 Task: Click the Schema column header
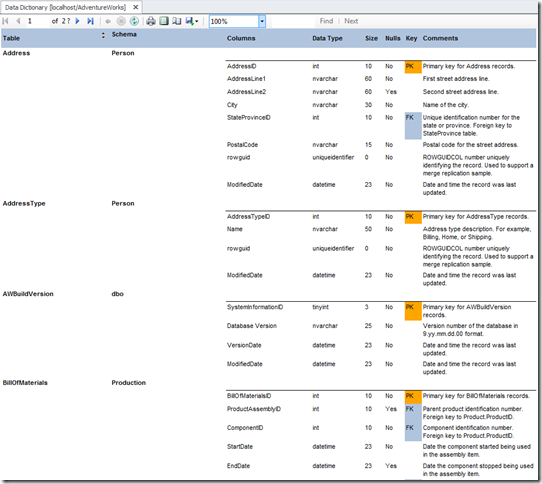pyautogui.click(x=124, y=34)
